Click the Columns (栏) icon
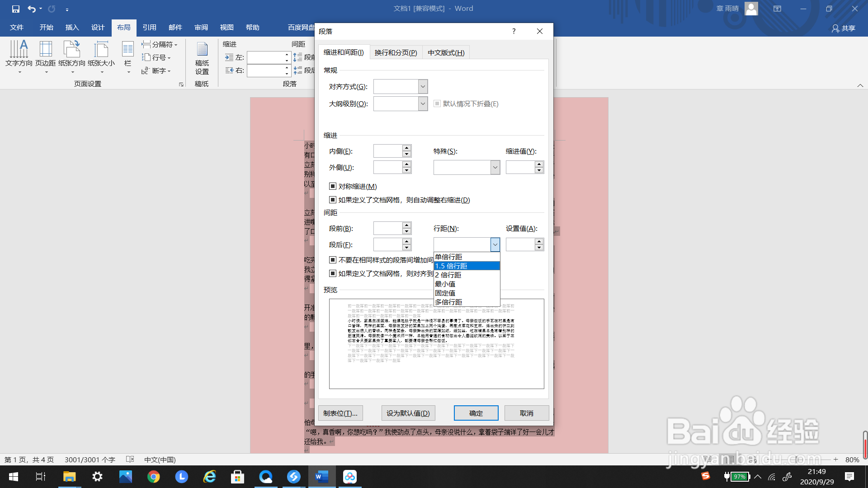This screenshot has height=488, width=868. (128, 53)
